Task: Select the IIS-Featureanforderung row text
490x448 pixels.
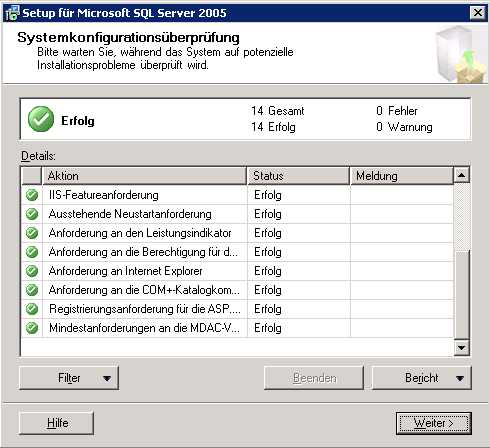Action: (x=104, y=195)
